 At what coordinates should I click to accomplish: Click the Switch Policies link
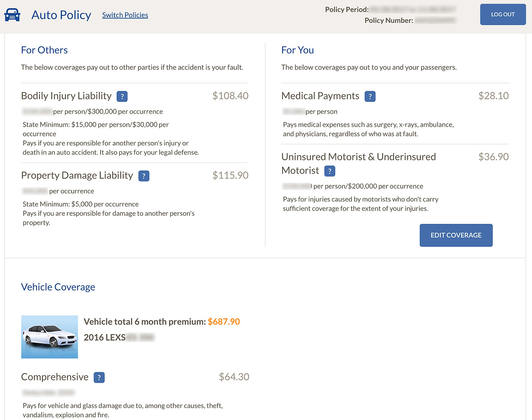tap(125, 15)
